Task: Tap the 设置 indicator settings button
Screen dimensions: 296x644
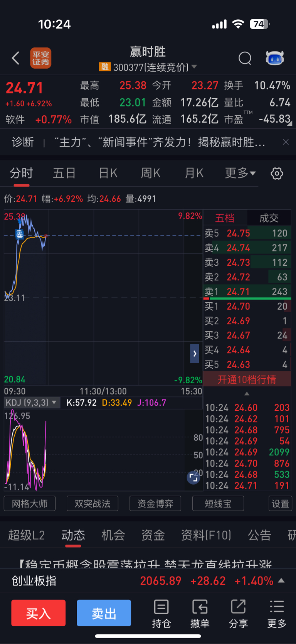Action: 280,504
